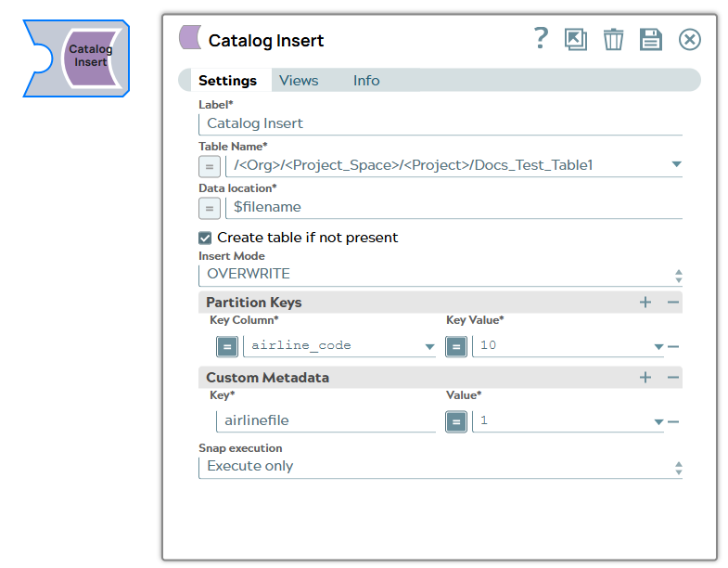Open the help question mark icon

point(541,39)
